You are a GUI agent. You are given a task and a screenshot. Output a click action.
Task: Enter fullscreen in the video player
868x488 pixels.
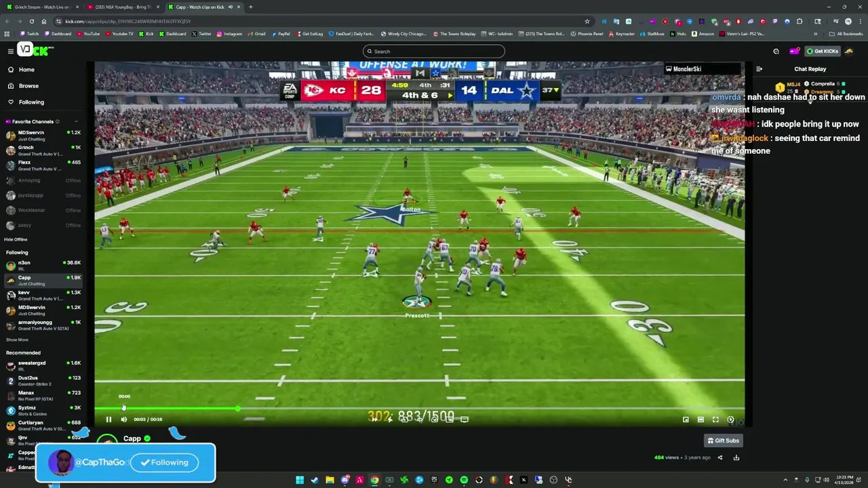pos(715,420)
